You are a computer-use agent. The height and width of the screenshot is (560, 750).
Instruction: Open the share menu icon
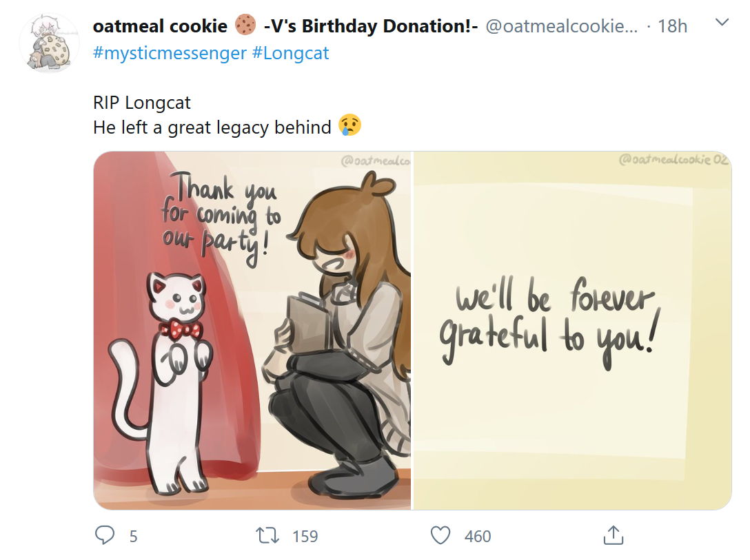[613, 535]
